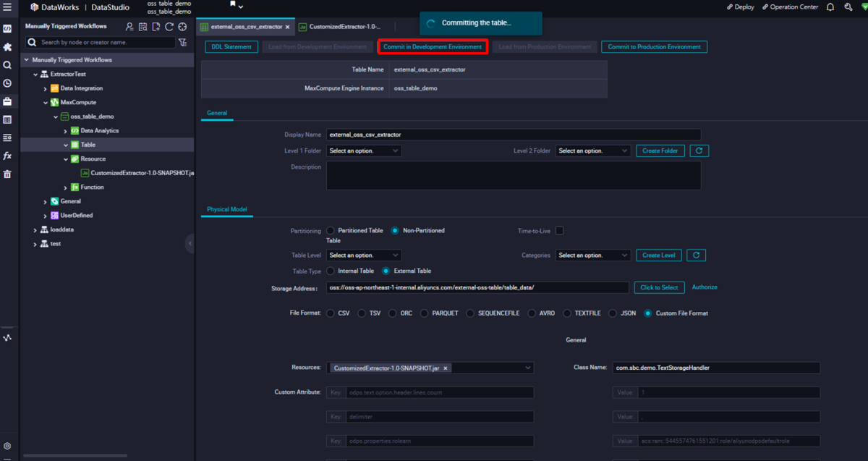Choose PARQUET file format
This screenshot has height=461, width=868.
[425, 313]
